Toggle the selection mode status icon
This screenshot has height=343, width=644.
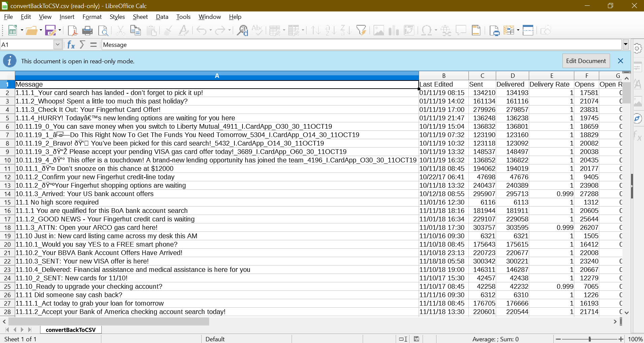click(x=403, y=339)
